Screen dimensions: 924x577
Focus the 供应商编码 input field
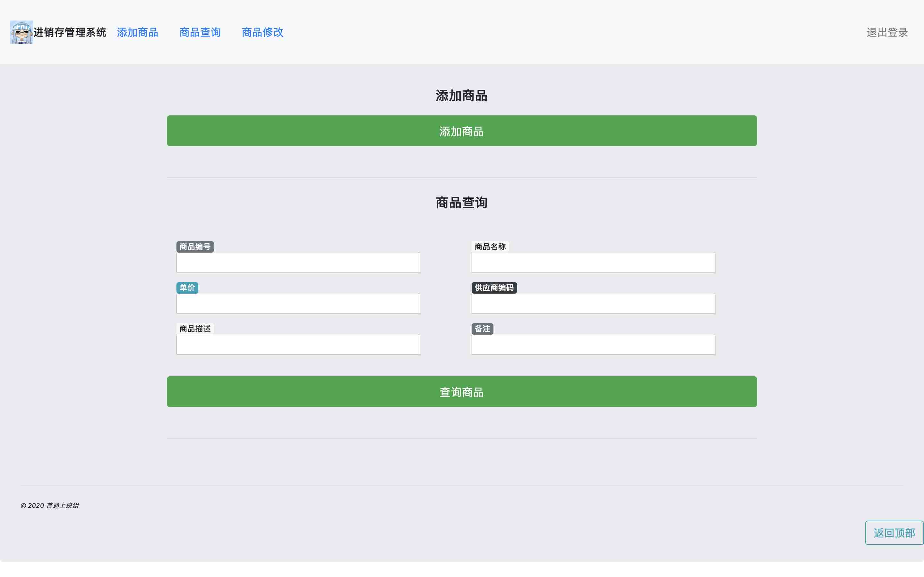click(593, 304)
